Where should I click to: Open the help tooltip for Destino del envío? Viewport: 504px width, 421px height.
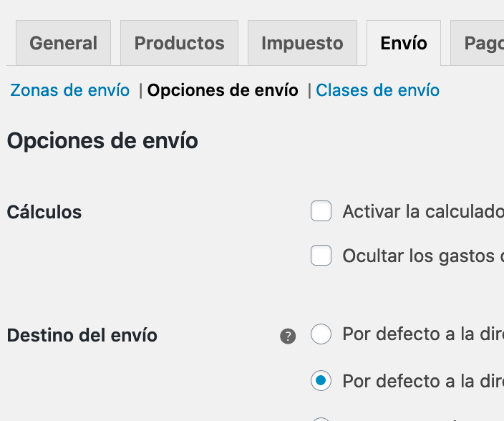tap(288, 337)
